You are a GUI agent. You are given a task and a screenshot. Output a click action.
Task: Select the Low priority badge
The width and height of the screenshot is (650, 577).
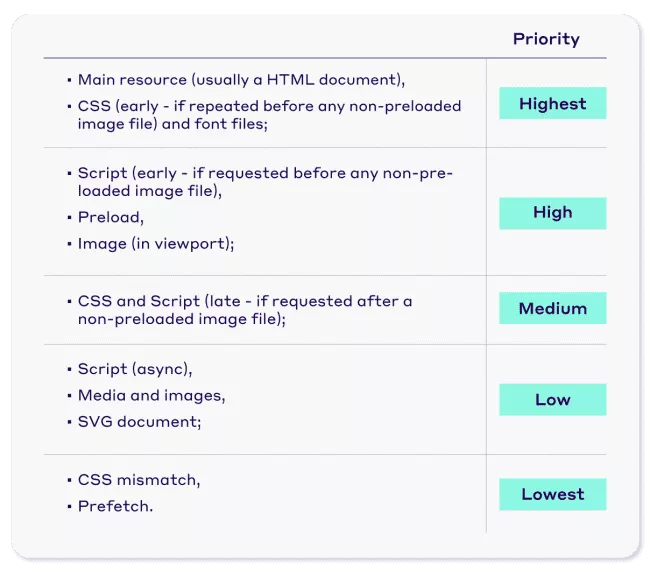coord(552,400)
